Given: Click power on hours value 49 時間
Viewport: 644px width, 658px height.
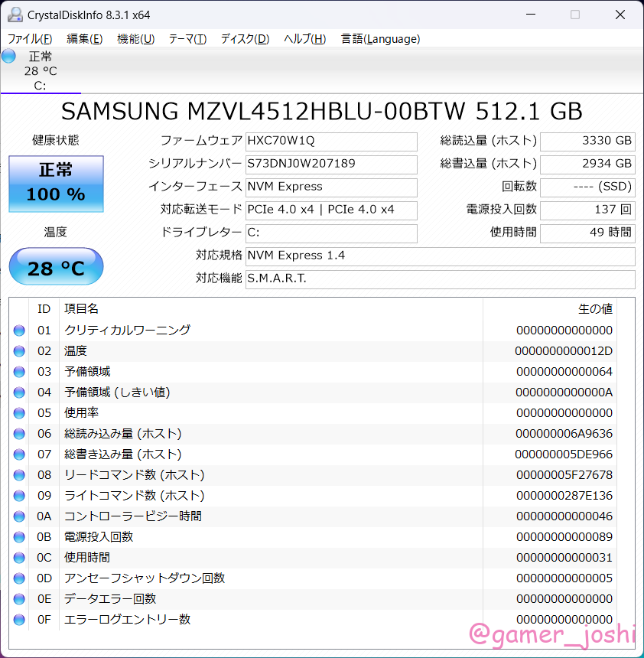Looking at the screenshot, I should pos(587,233).
